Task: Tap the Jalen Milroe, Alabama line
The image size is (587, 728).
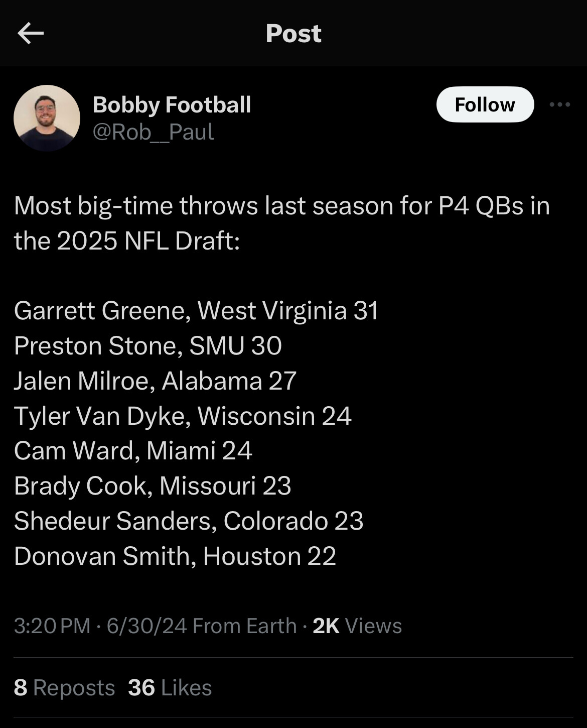Action: [x=155, y=381]
